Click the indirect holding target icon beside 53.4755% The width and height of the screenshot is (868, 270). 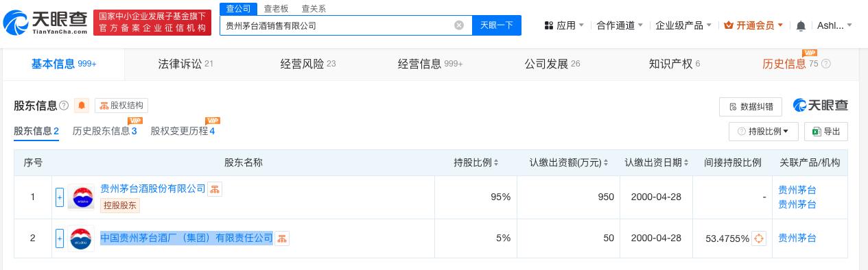tap(759, 238)
